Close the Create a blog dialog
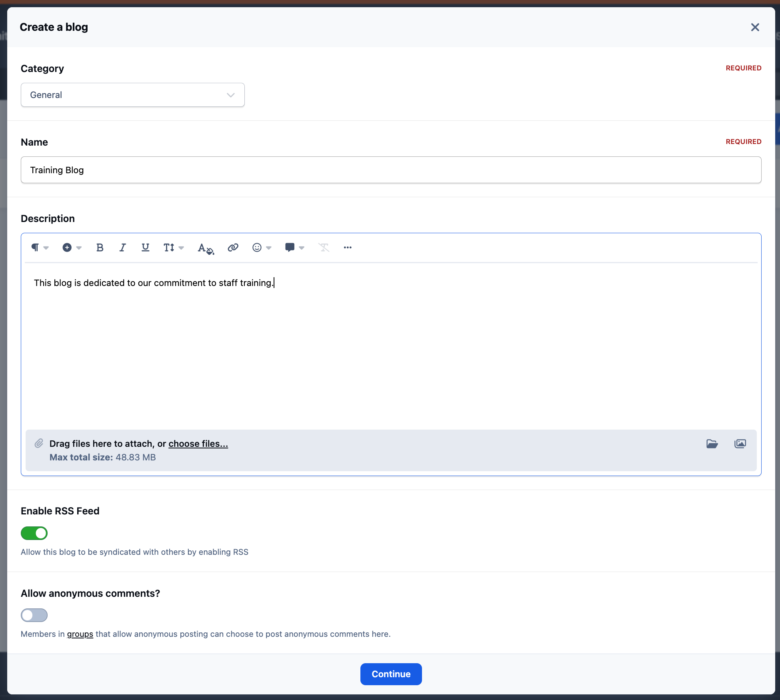Viewport: 780px width, 700px height. click(x=755, y=27)
